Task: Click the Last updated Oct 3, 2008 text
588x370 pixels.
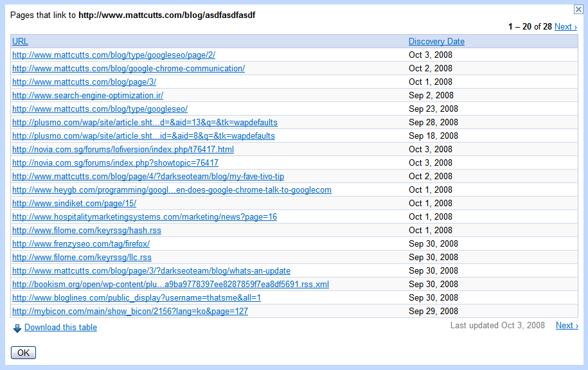Action: coord(497,326)
